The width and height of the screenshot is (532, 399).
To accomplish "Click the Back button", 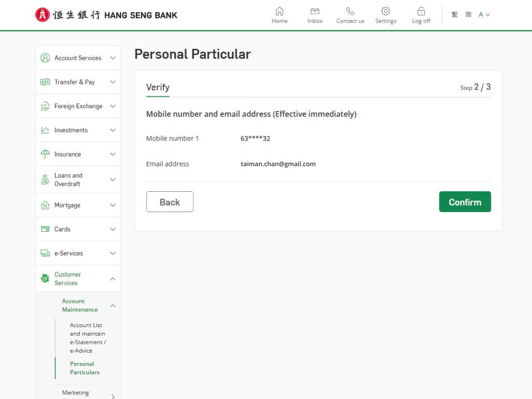I will [170, 202].
